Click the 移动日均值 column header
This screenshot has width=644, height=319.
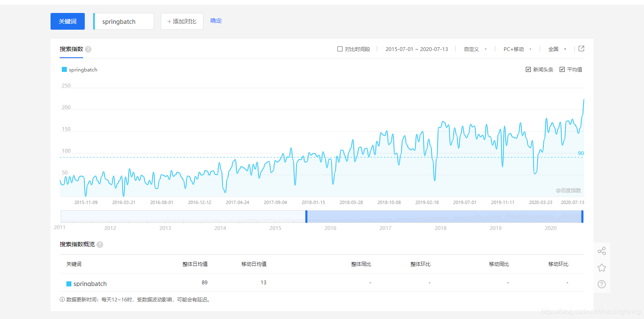tap(254, 264)
